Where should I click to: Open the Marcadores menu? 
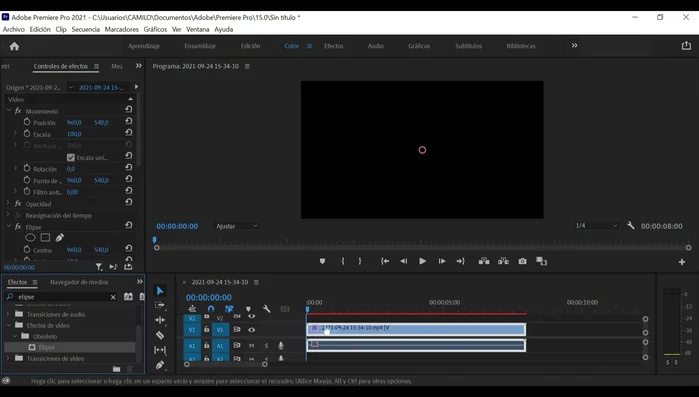click(122, 29)
